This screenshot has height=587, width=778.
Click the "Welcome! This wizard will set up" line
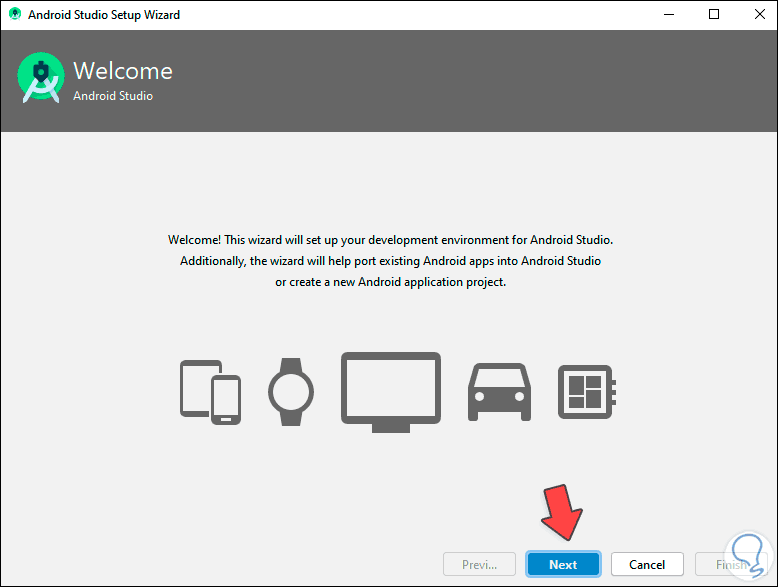[390, 240]
